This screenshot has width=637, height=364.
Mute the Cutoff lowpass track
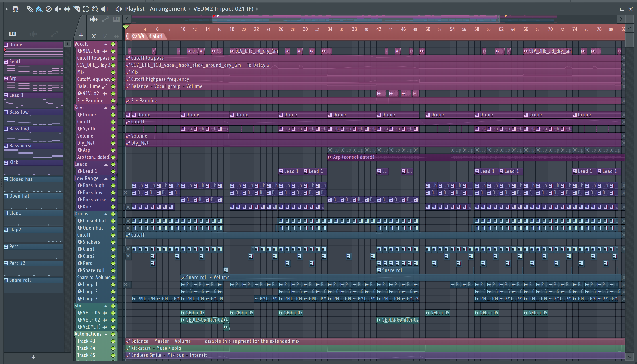(x=113, y=58)
